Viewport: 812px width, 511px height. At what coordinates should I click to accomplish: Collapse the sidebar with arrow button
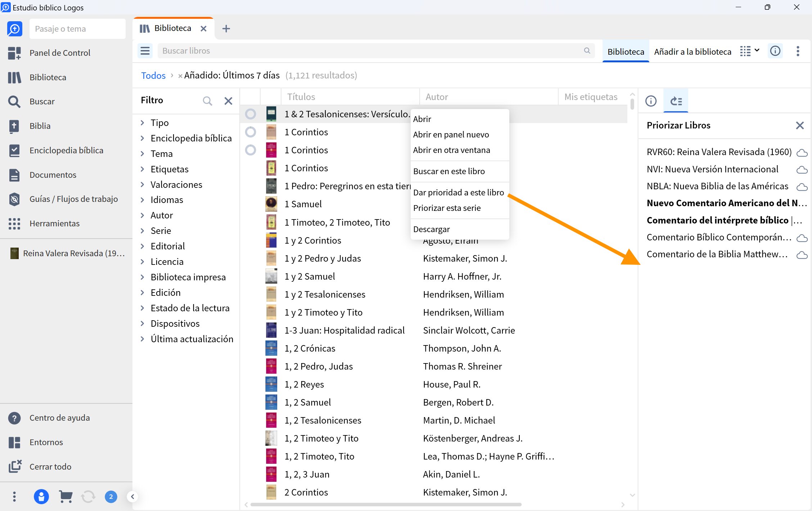coord(132,497)
